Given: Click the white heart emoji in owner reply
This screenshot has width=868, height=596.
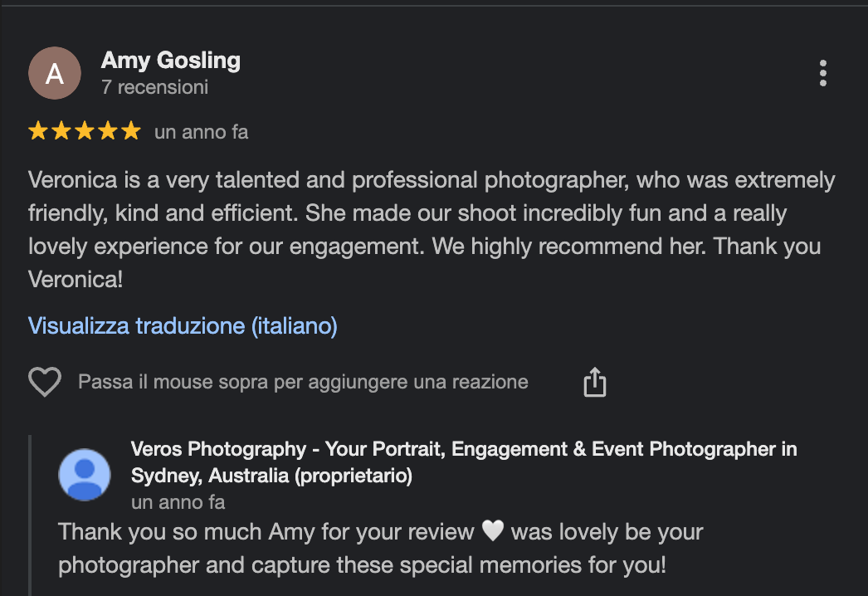Looking at the screenshot, I should click(x=493, y=532).
